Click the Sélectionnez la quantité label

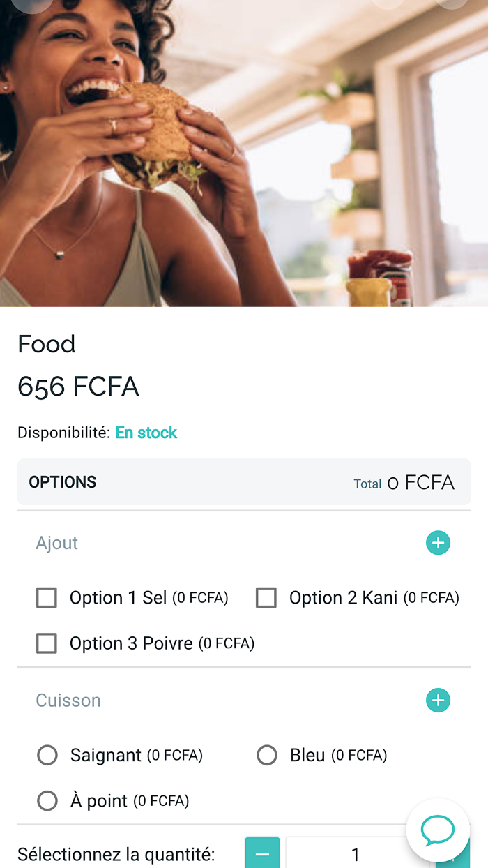116,855
